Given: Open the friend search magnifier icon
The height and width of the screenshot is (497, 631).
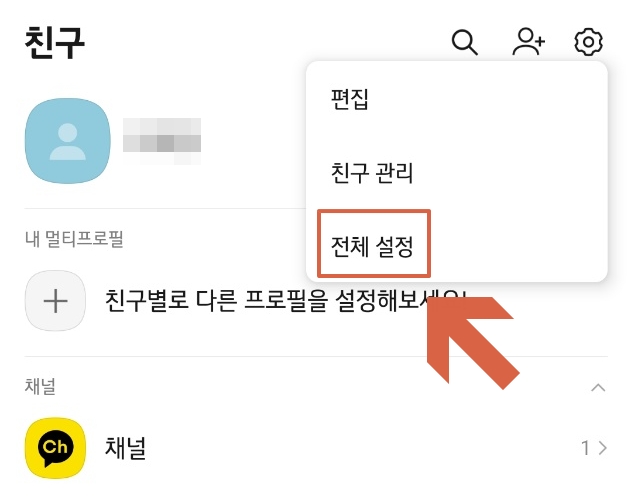Looking at the screenshot, I should pyautogui.click(x=465, y=41).
